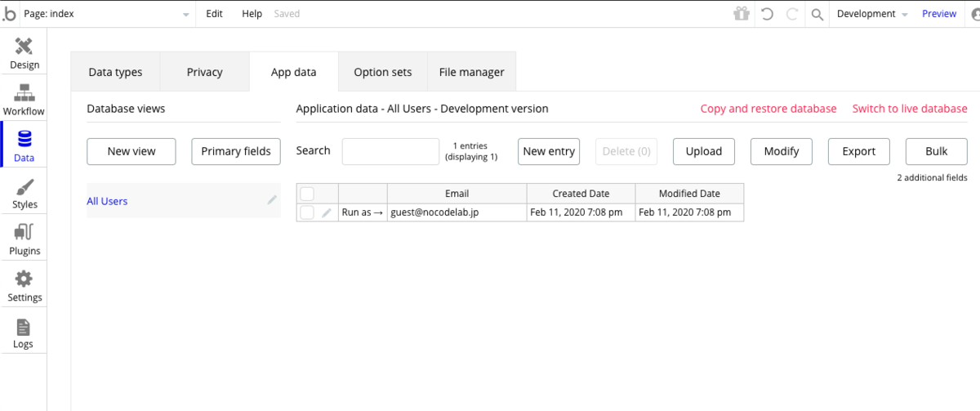This screenshot has width=980, height=411.
Task: Open the Workflow editor icon
Action: (x=24, y=99)
